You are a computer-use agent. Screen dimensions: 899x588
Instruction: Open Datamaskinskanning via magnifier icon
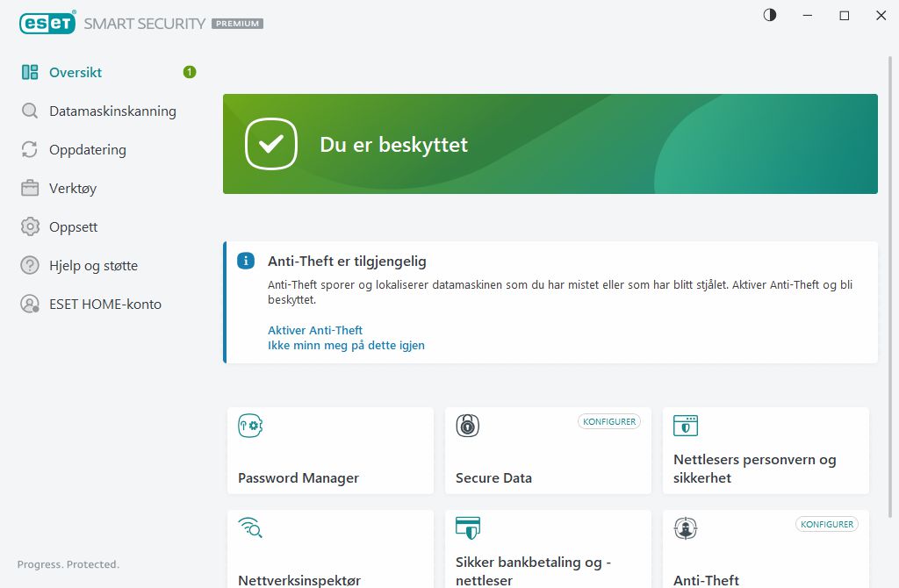tap(30, 111)
